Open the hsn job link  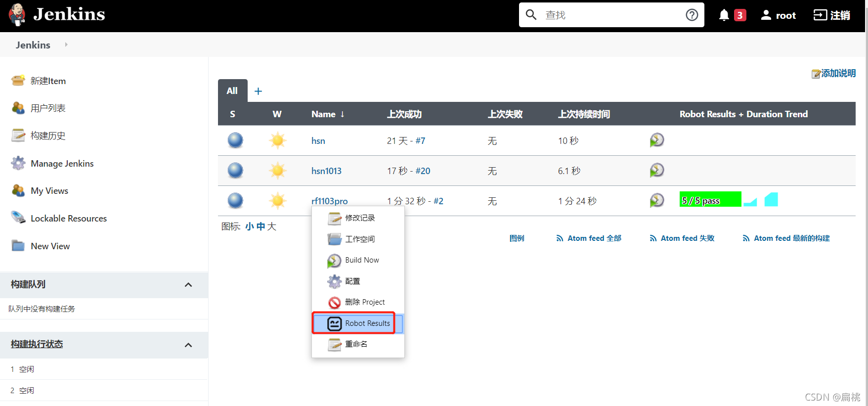point(318,140)
